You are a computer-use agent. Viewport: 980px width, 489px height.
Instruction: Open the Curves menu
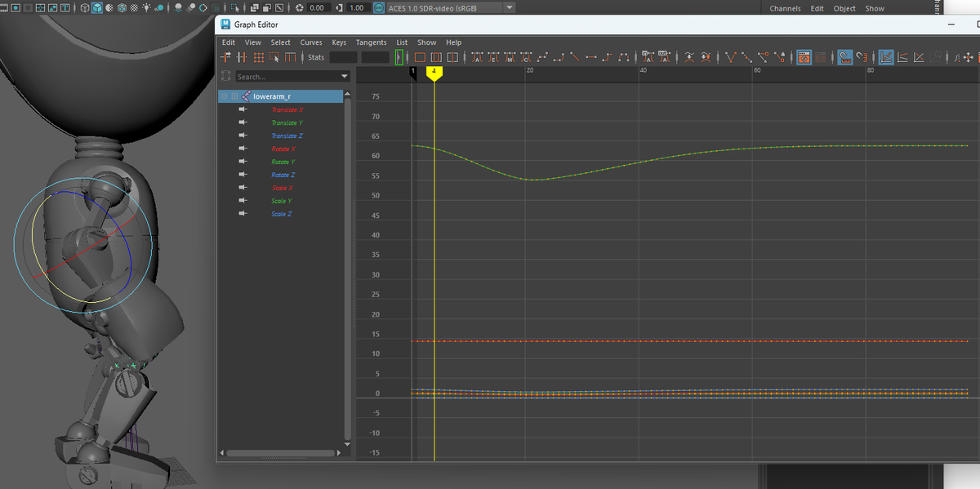(x=311, y=42)
